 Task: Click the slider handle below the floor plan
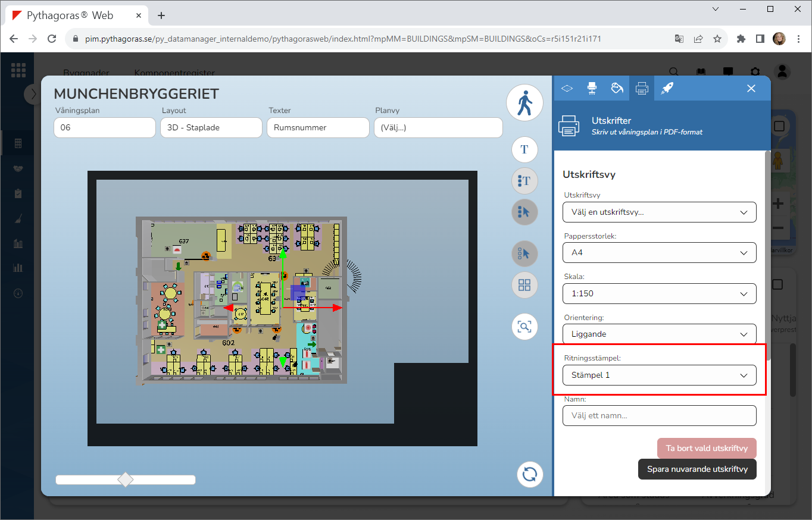pos(126,480)
